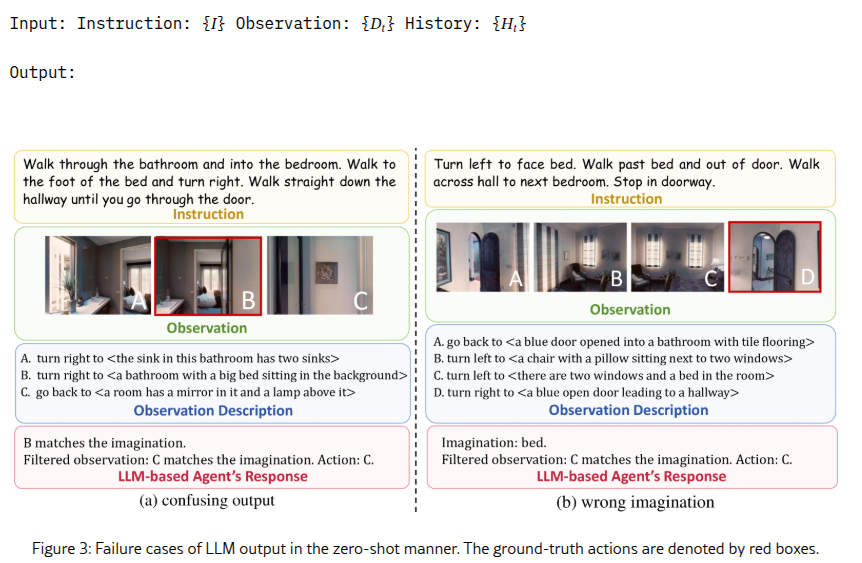
Task: Click observation thumbnail C in panel (a)
Action: (320, 275)
